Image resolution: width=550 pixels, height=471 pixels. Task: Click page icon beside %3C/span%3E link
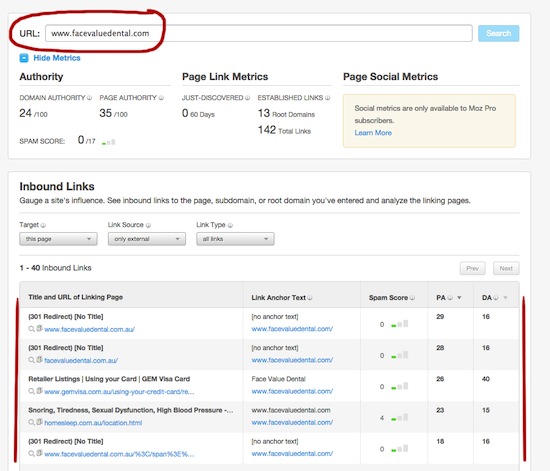39,453
